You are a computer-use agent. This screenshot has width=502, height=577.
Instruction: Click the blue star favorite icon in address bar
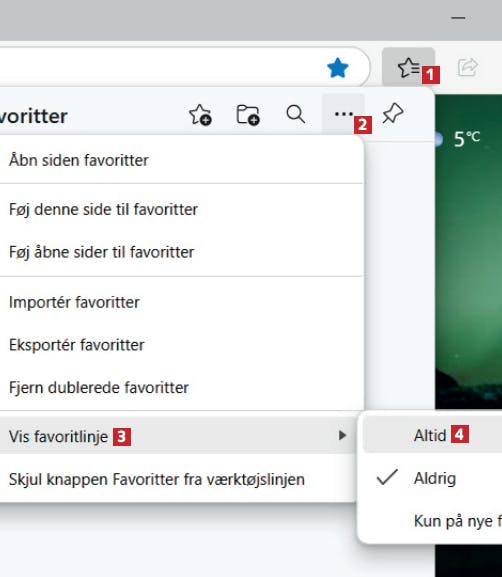[337, 68]
